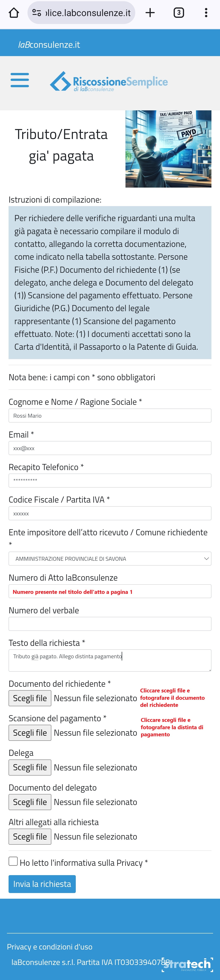The height and width of the screenshot is (980, 220).
Task: Open the browser three-dot menu
Action: [206, 13]
